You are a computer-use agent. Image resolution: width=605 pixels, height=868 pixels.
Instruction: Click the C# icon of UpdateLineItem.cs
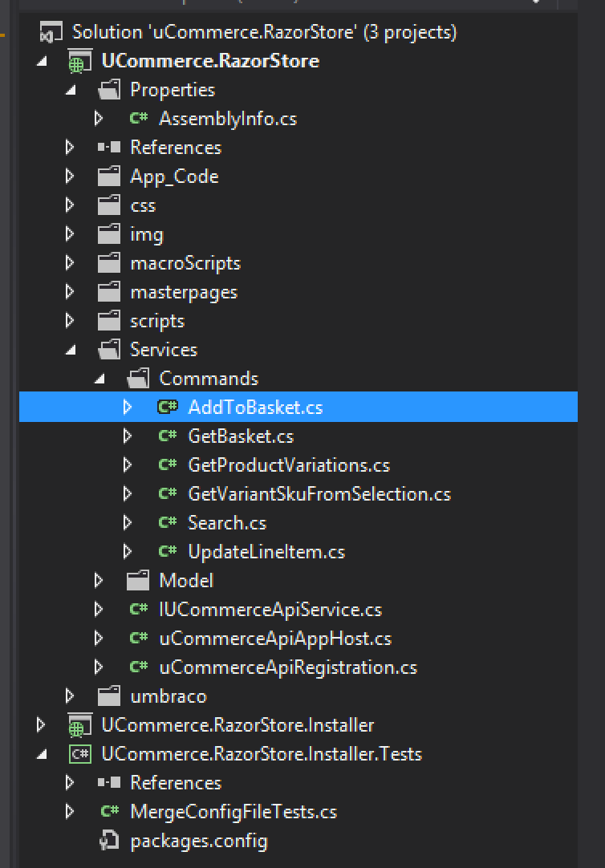point(167,551)
